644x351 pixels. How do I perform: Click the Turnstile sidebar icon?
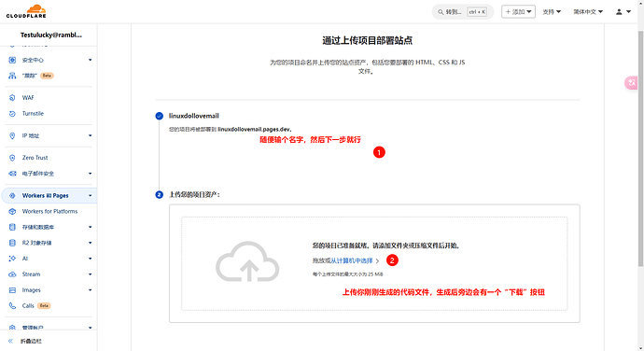(x=12, y=114)
